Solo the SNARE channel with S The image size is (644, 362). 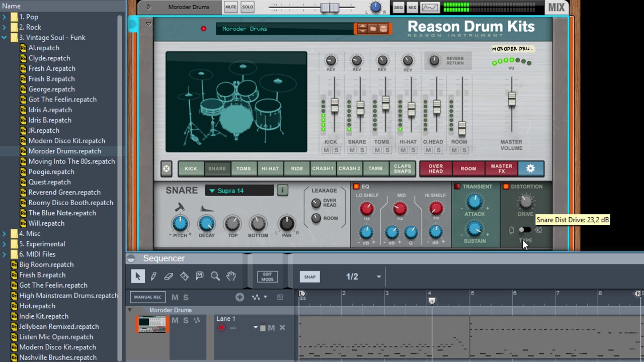362,150
